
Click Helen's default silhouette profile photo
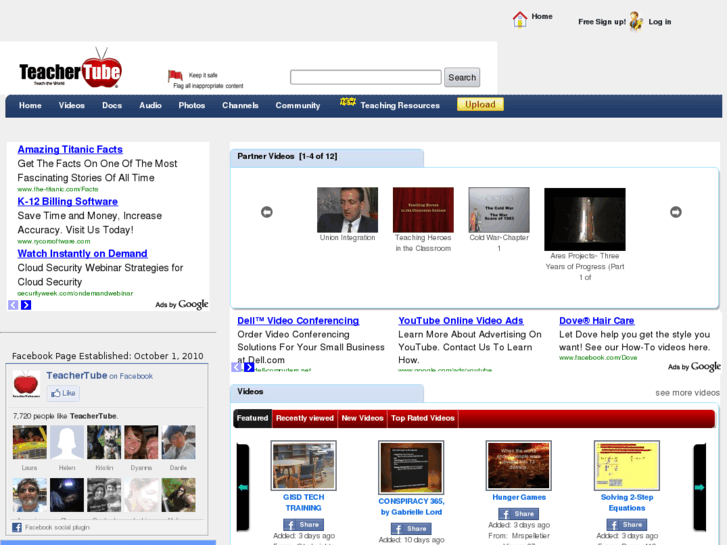point(67,442)
